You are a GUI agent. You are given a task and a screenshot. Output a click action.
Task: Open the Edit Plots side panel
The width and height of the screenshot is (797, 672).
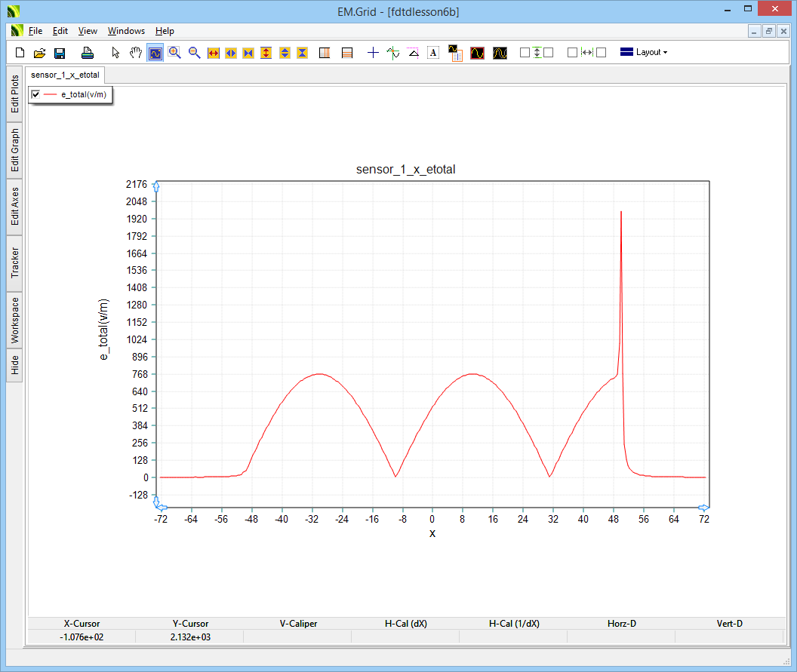14,94
